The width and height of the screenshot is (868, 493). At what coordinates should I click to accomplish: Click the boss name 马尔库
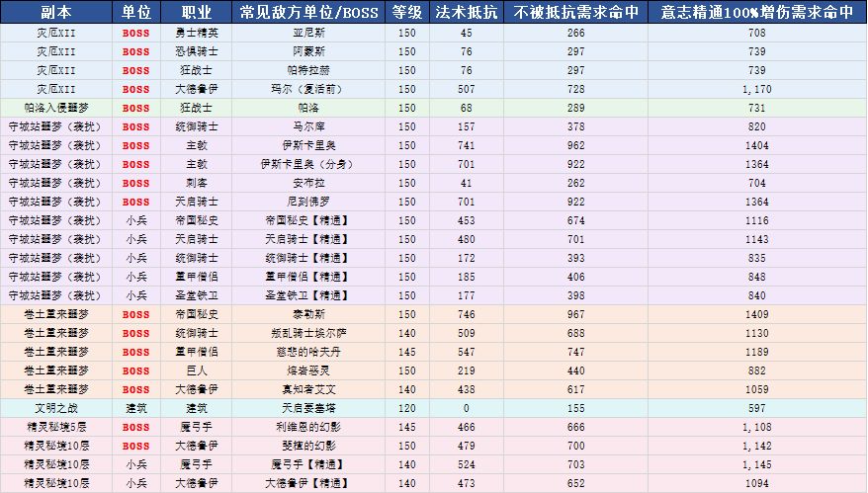coord(308,126)
